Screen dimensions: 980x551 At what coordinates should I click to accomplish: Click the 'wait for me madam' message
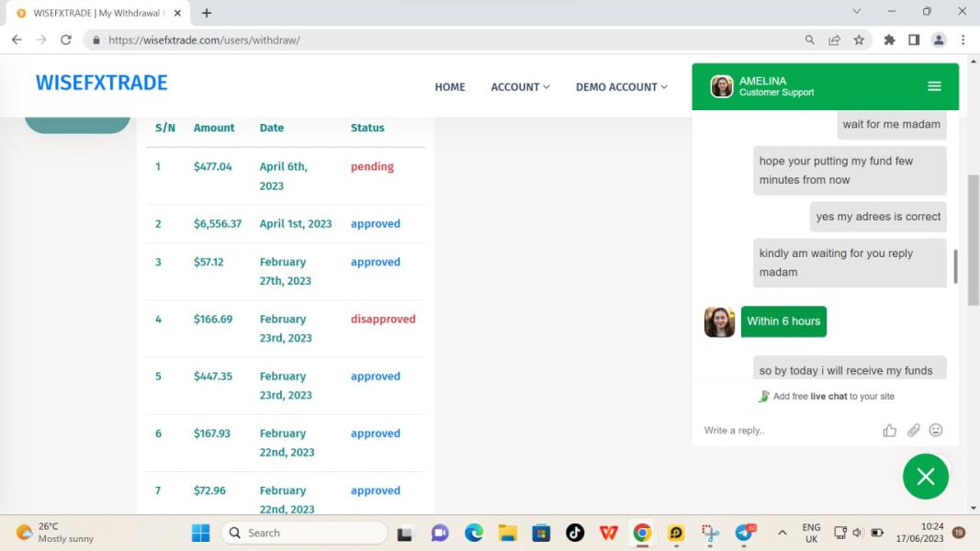pos(891,124)
